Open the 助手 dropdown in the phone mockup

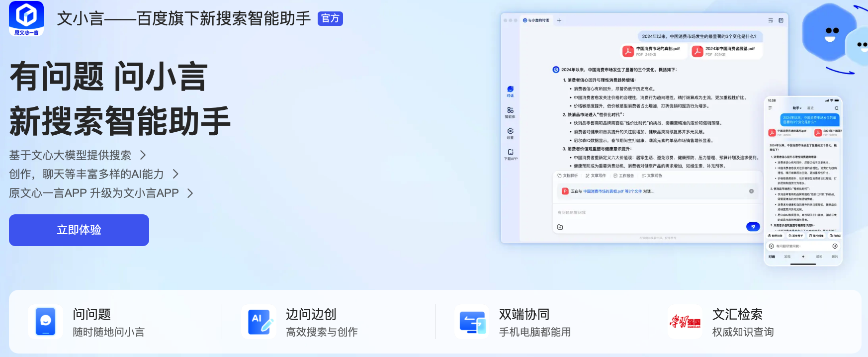point(797,108)
